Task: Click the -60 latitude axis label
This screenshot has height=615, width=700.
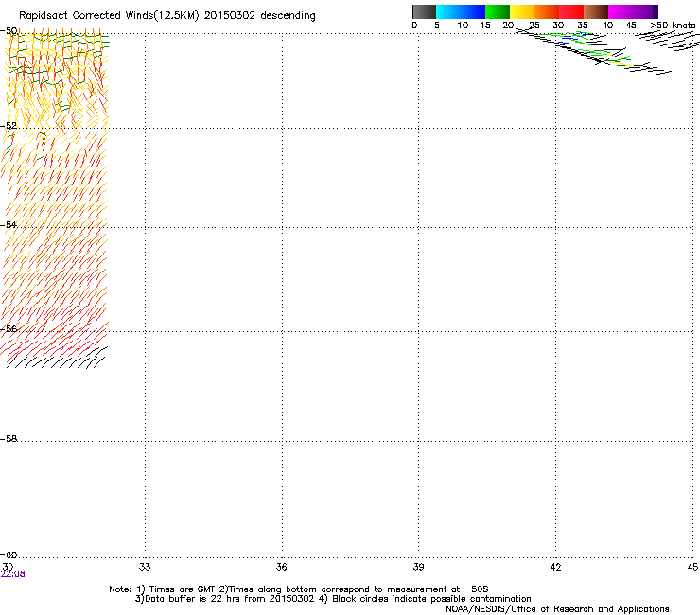Action: tap(9, 554)
